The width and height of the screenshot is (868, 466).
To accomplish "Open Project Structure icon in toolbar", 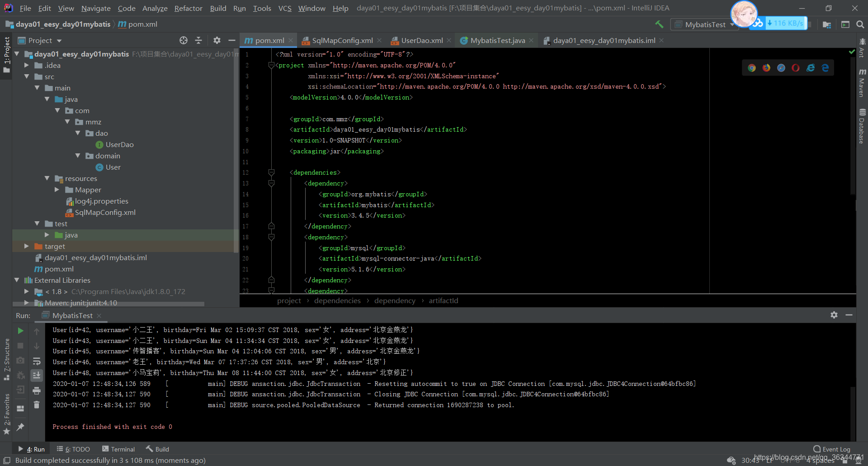I will (x=827, y=24).
